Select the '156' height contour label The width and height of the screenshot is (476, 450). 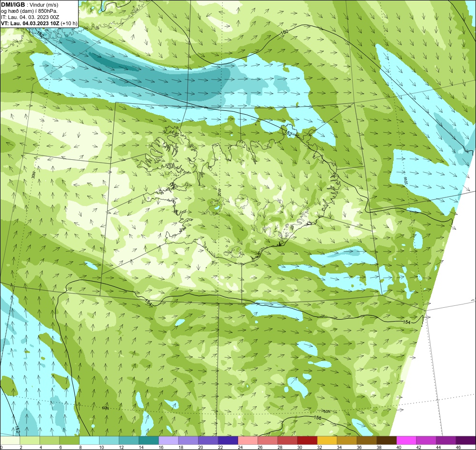click(x=317, y=418)
